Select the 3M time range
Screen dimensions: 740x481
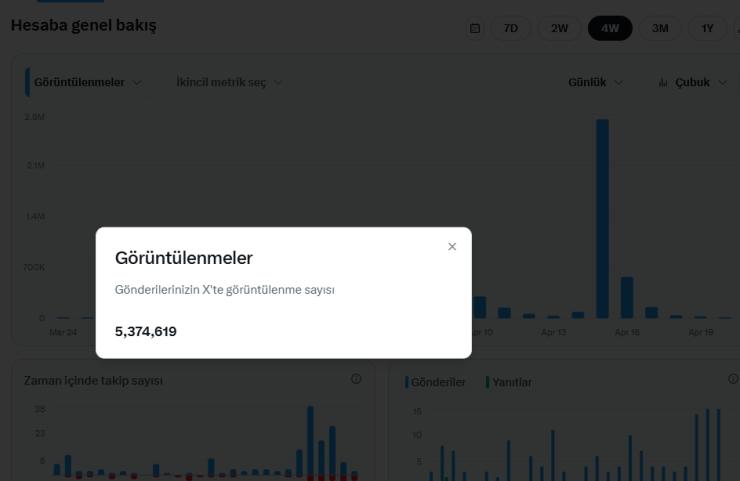660,28
